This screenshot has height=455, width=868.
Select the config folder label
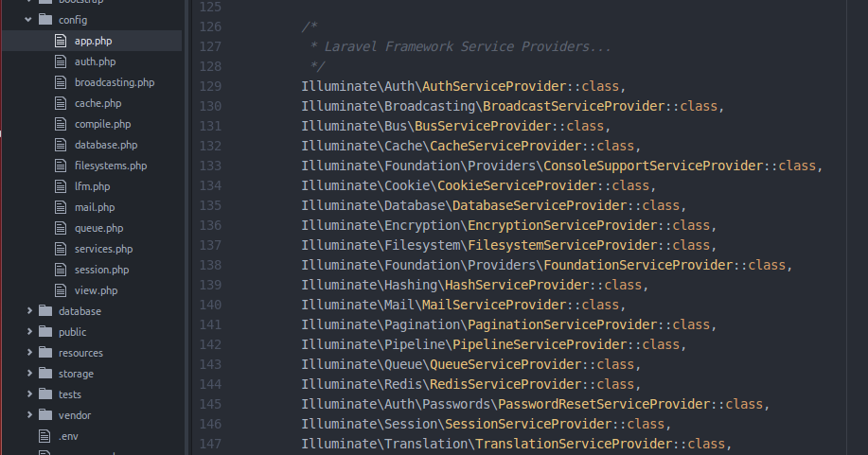point(73,21)
